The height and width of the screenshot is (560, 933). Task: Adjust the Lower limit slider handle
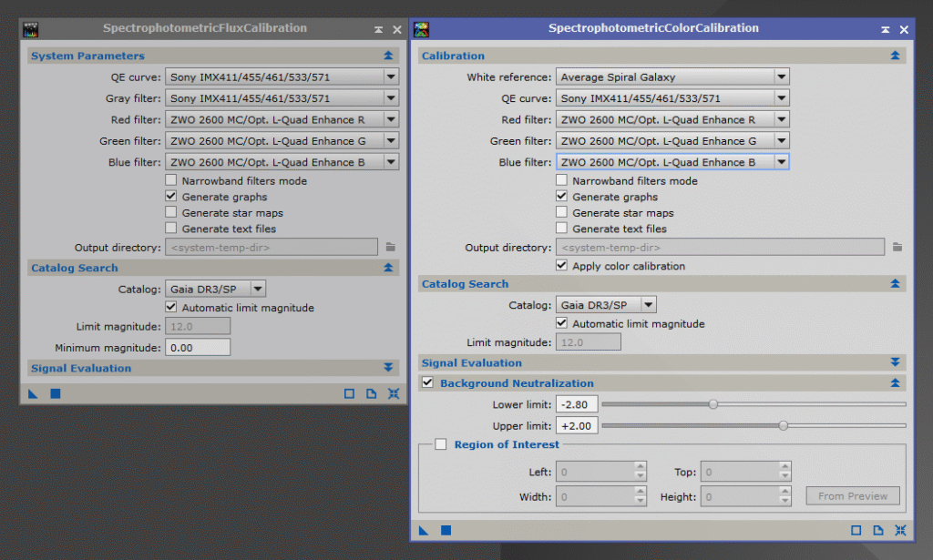pyautogui.click(x=713, y=404)
